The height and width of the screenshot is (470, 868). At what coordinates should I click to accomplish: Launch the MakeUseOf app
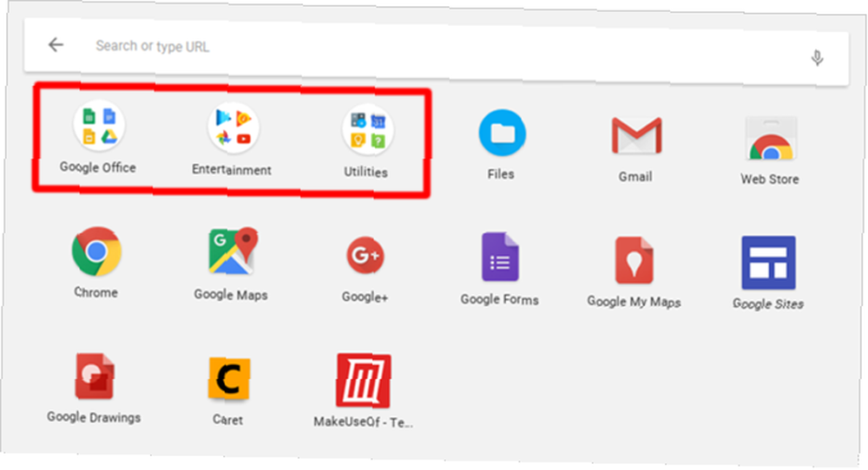point(364,381)
